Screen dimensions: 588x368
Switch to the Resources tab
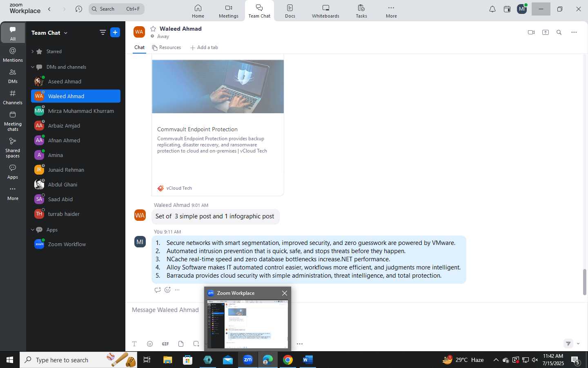(166, 47)
